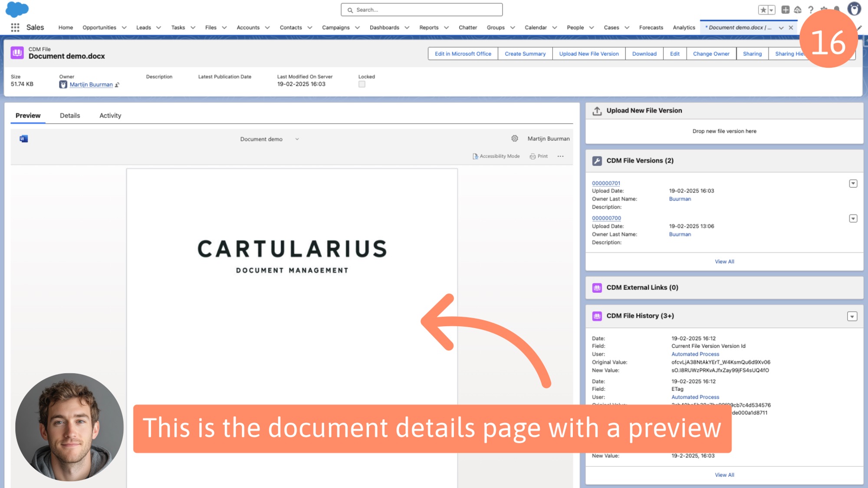The height and width of the screenshot is (488, 868).
Task: Open the Analytics nav item
Action: coord(684,27)
